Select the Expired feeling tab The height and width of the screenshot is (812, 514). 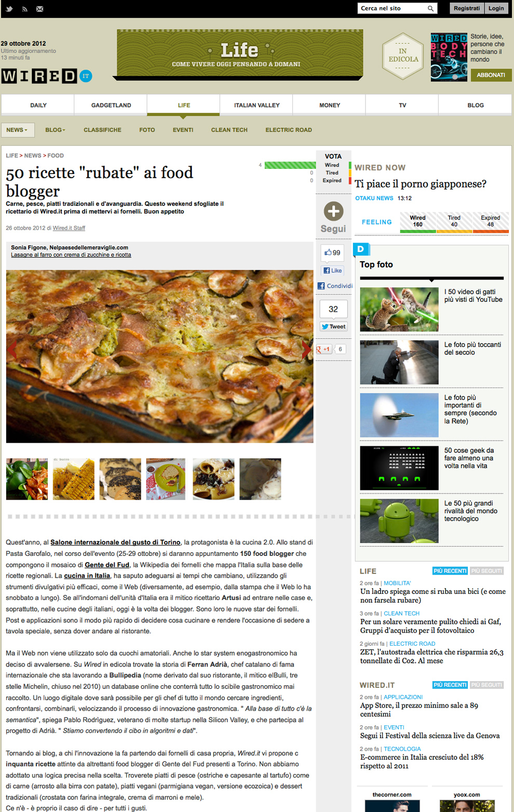[491, 222]
